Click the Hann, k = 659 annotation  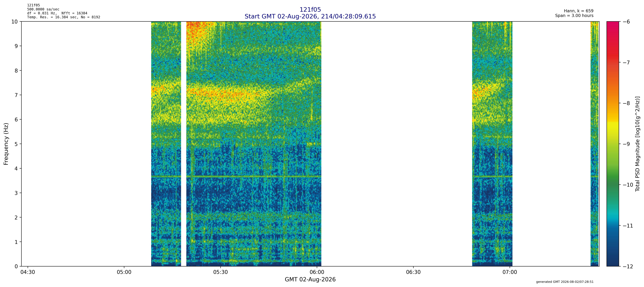pos(579,11)
